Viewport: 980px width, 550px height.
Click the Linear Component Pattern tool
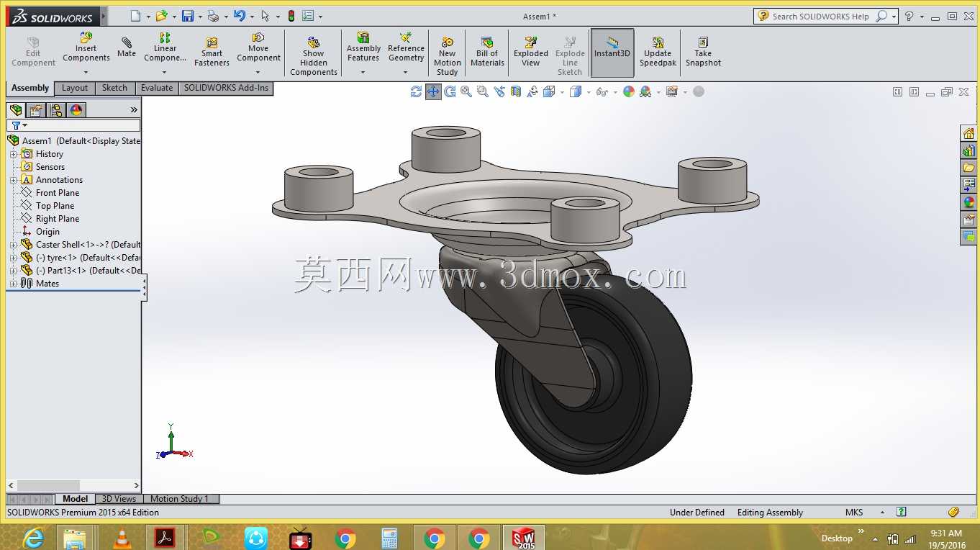pos(165,48)
